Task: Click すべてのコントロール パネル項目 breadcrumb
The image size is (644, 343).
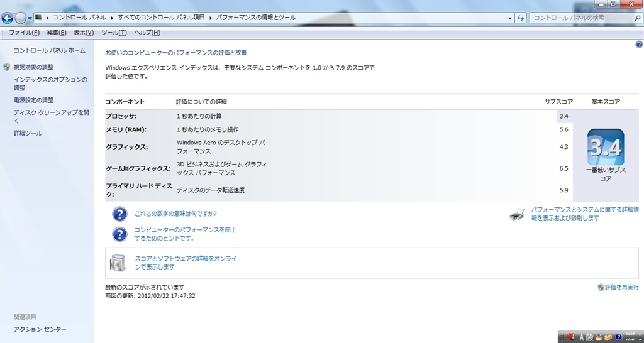Action: coord(162,18)
